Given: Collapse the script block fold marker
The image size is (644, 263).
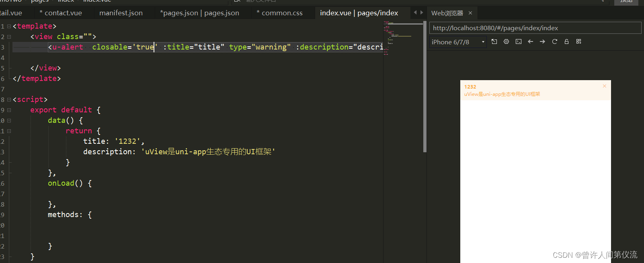Looking at the screenshot, I should point(9,99).
